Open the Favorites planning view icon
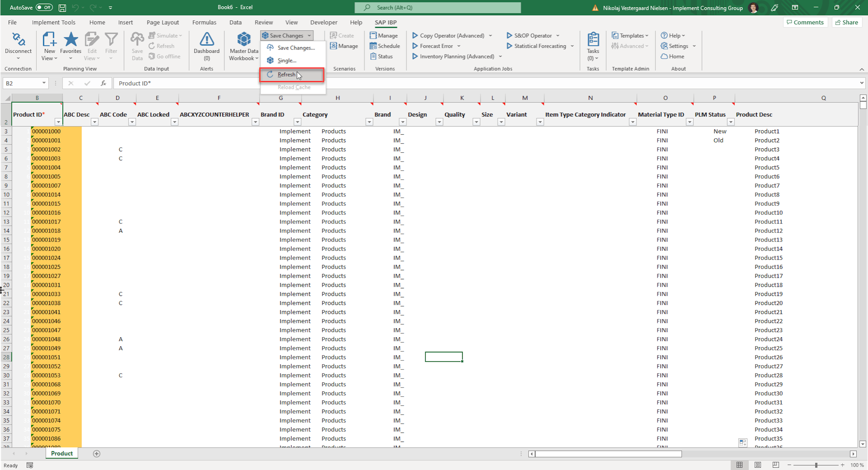 pyautogui.click(x=71, y=45)
